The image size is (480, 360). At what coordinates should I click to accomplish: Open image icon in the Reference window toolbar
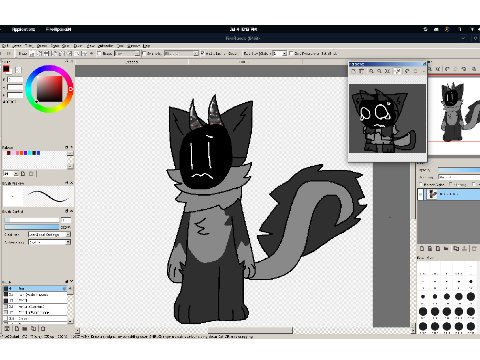[353, 71]
